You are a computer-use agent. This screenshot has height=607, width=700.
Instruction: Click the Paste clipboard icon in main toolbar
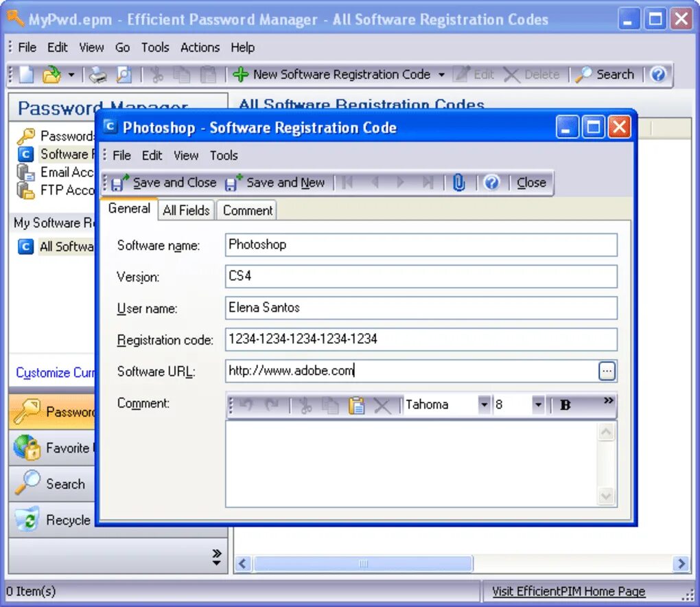pos(208,75)
